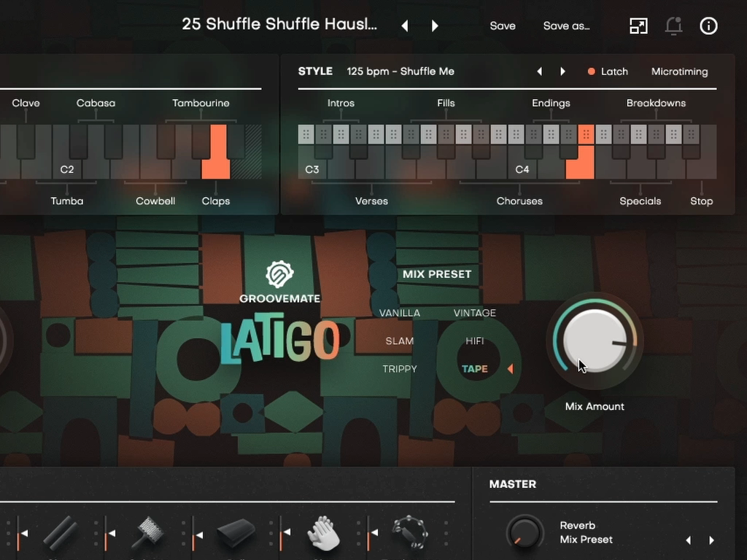Go to the next preset using the top arrow
This screenshot has height=560, width=747.
(435, 26)
